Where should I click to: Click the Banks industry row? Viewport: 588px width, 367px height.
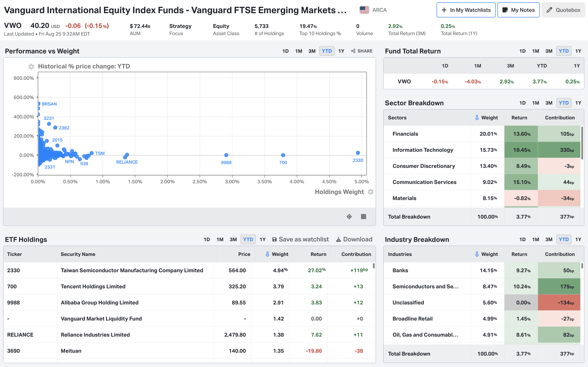click(482, 270)
